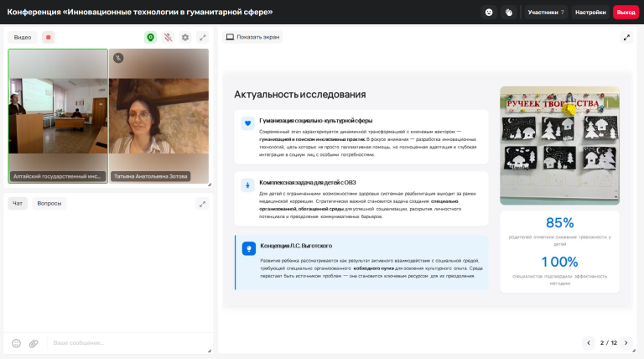Unmute the crossed-out microphone

click(168, 38)
